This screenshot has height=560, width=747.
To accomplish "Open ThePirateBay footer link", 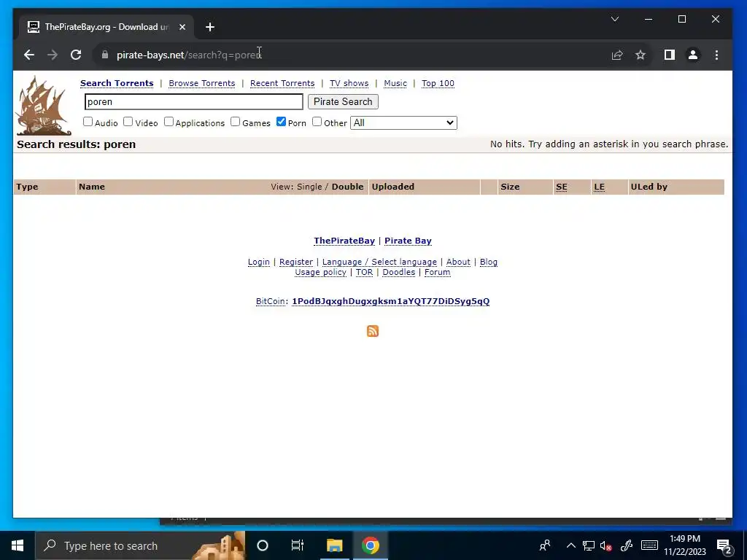I will [x=344, y=241].
